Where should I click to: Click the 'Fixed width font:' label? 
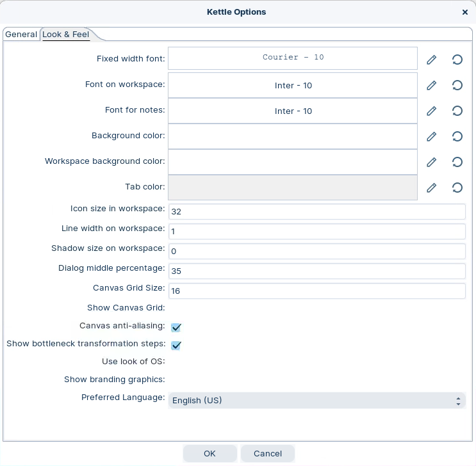coord(131,58)
